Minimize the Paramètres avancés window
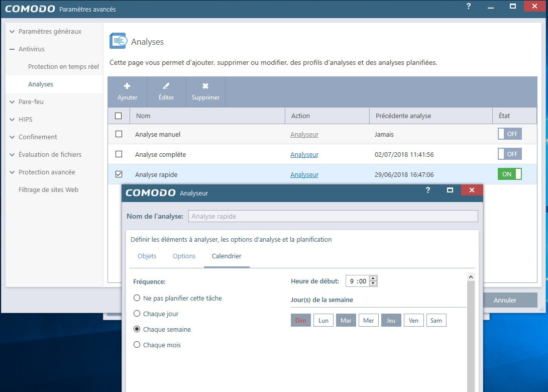548x392 pixels. click(491, 7)
